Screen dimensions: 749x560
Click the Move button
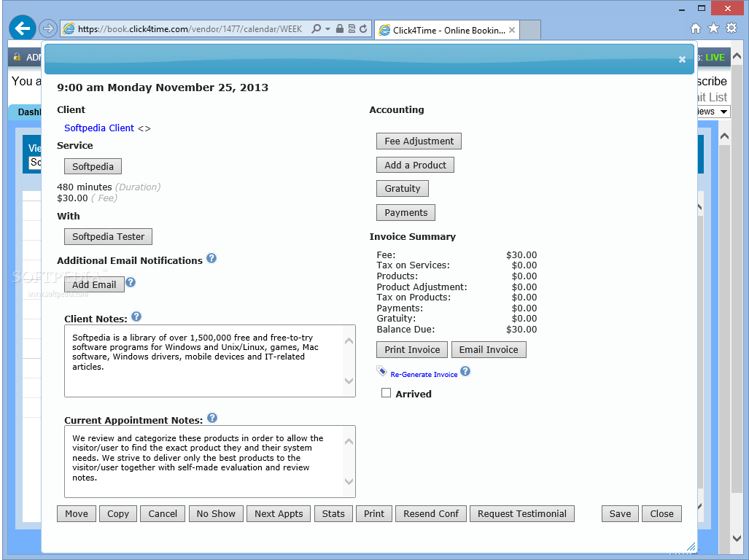77,513
